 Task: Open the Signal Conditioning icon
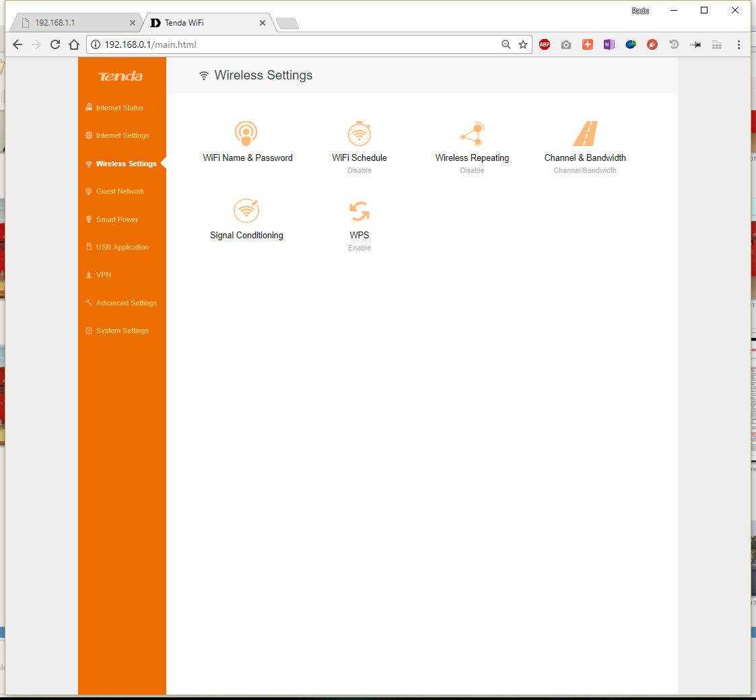tap(246, 211)
